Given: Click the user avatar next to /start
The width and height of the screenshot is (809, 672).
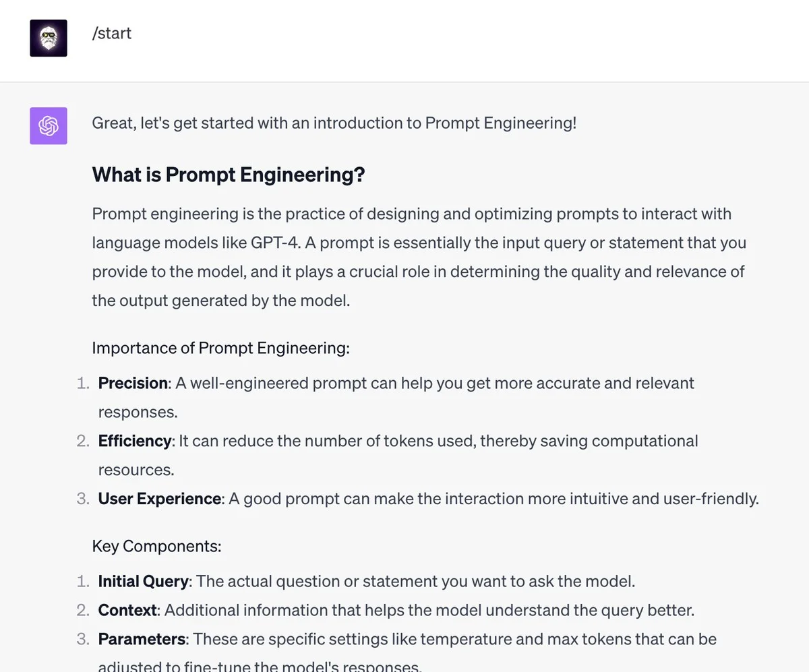Looking at the screenshot, I should (49, 38).
